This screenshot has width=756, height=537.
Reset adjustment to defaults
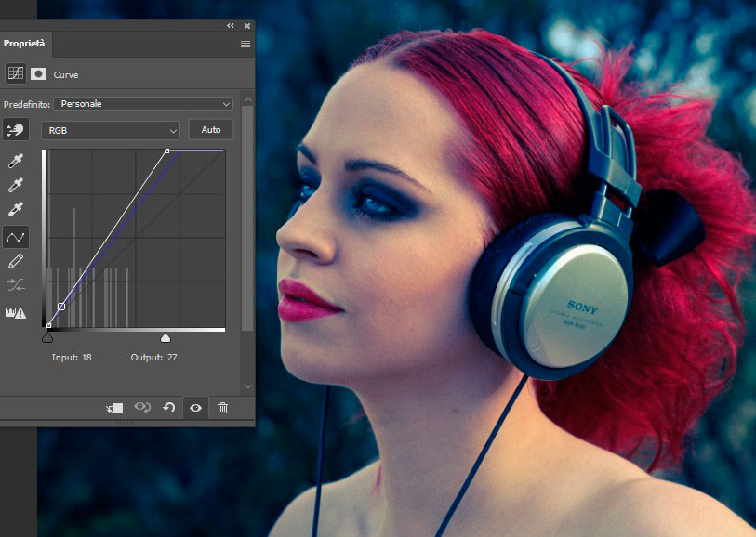click(168, 409)
